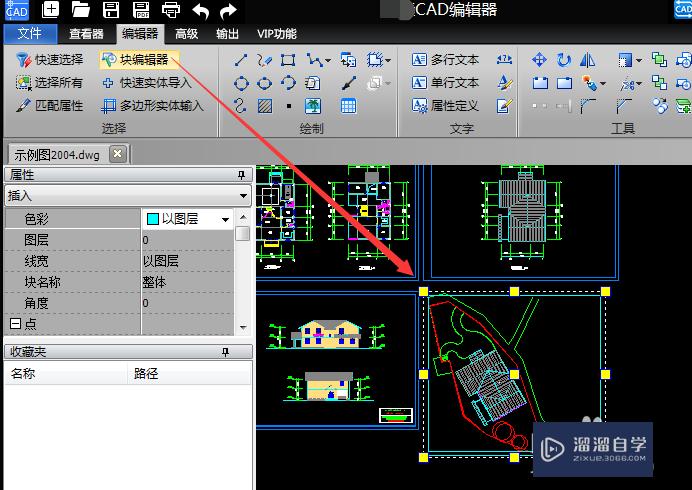Print the drawing with the printer icon
The height and width of the screenshot is (490, 692).
pyautogui.click(x=171, y=10)
